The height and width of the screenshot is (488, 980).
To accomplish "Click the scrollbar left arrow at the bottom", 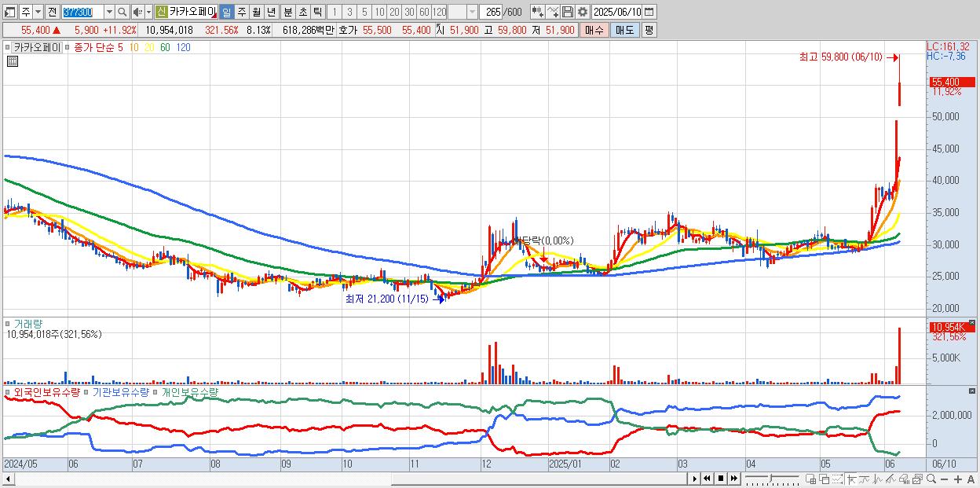I will [9, 479].
